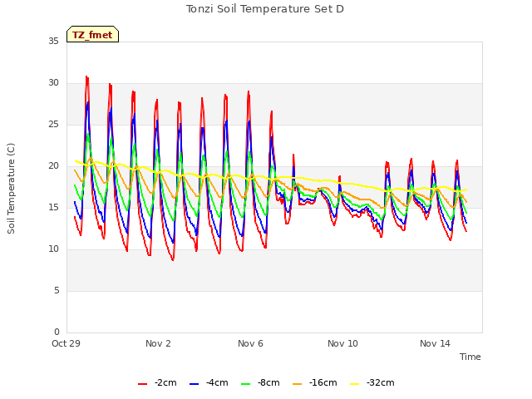
Task: Click the blue -4cm legend swatch
Action: pyautogui.click(x=194, y=384)
